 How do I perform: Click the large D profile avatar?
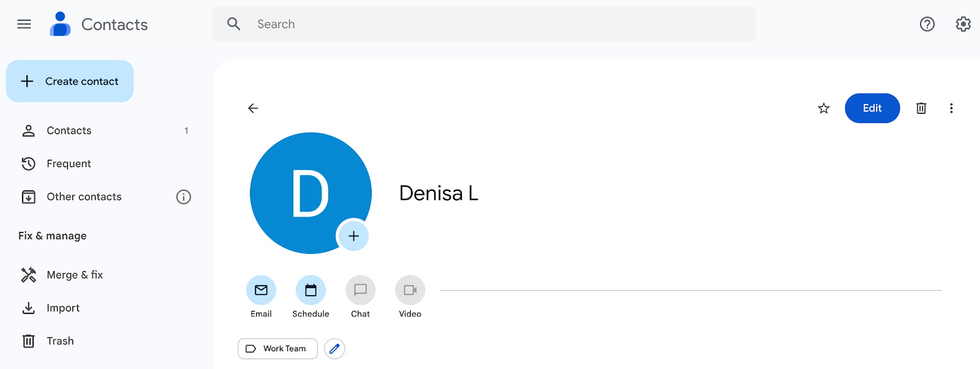pyautogui.click(x=311, y=193)
